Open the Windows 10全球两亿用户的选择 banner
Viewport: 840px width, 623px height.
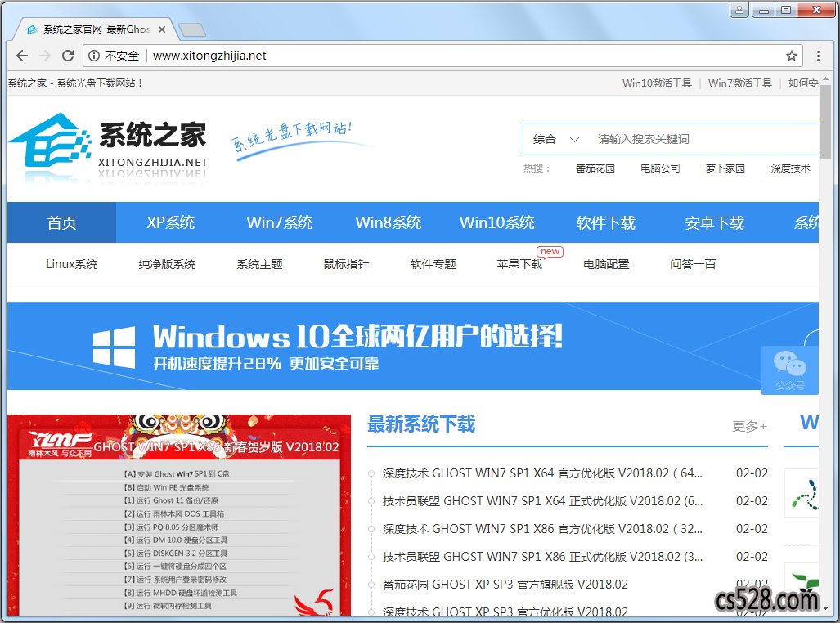pyautogui.click(x=412, y=346)
